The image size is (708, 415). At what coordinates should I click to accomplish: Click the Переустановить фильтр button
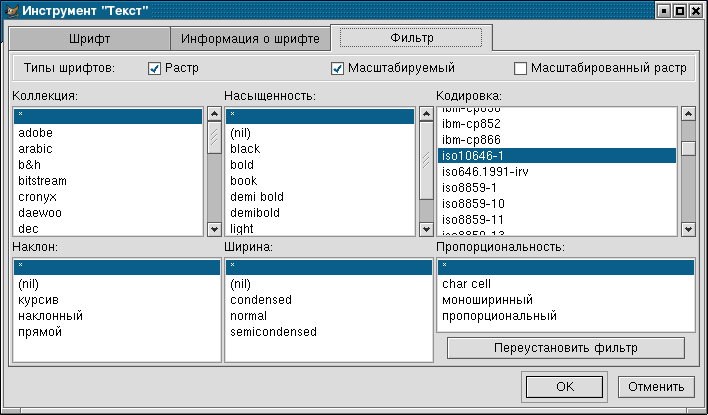click(566, 348)
